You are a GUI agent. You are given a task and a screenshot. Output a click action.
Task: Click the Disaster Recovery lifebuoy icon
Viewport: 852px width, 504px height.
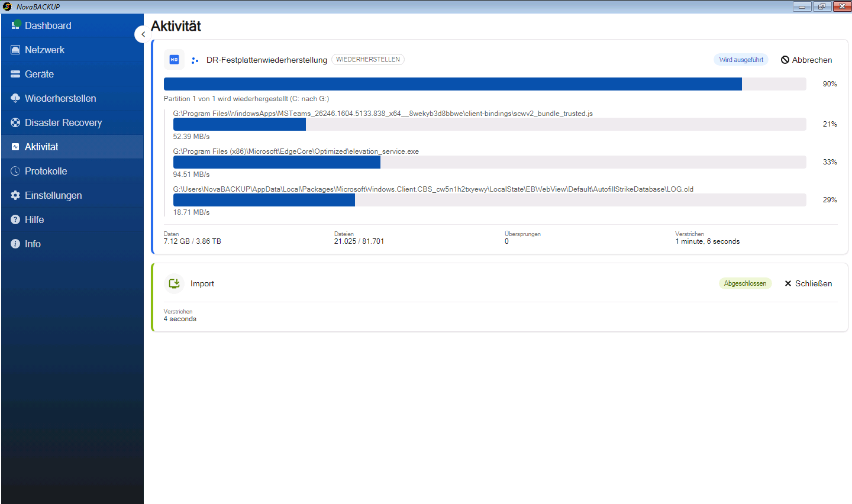(15, 122)
